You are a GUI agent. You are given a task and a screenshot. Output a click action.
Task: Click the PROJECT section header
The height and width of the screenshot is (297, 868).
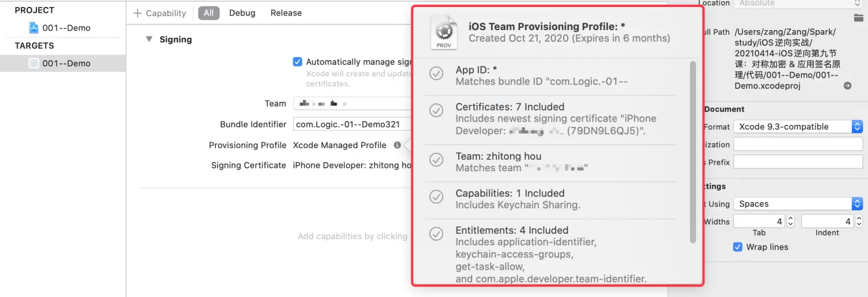(35, 10)
